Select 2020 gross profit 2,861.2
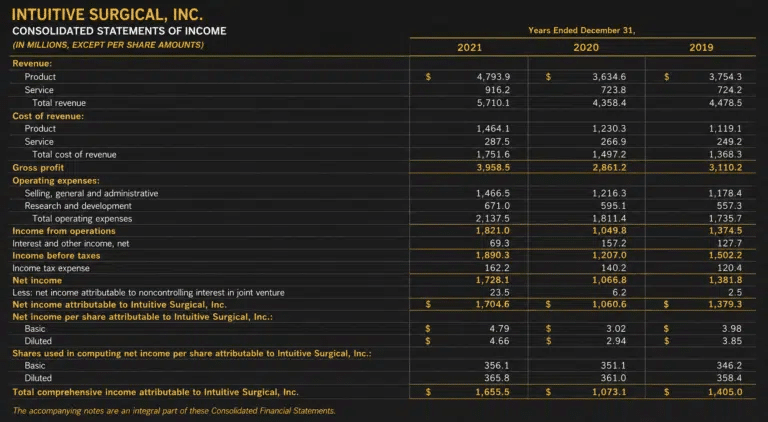Screen dimensions: 768x422 coord(609,167)
